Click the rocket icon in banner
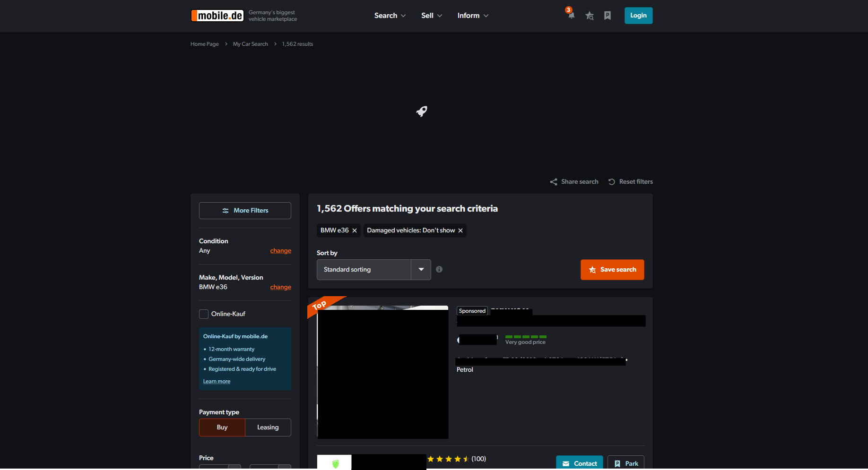868x470 pixels. pos(422,111)
